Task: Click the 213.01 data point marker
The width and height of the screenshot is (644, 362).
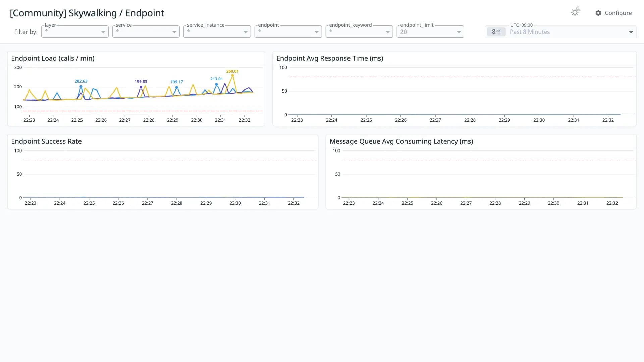Action: click(216, 84)
